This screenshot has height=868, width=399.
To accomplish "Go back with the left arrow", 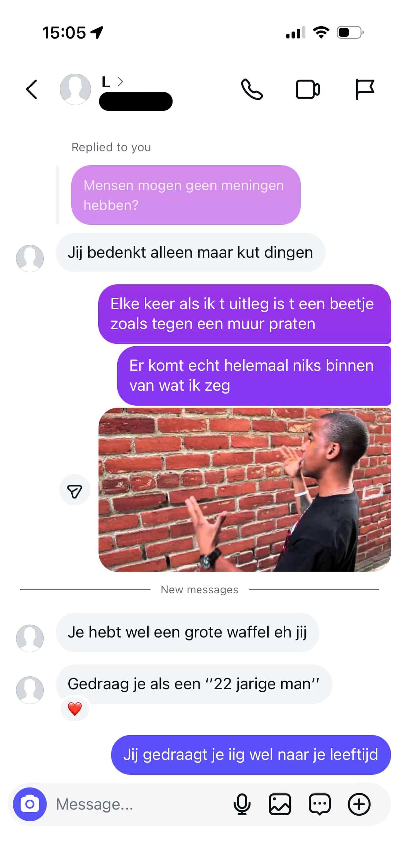I will 31,89.
